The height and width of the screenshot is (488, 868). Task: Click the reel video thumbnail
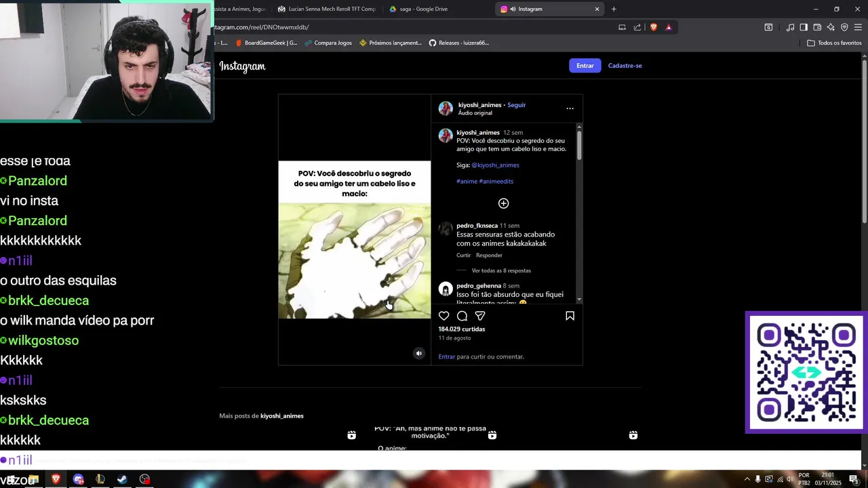point(355,230)
